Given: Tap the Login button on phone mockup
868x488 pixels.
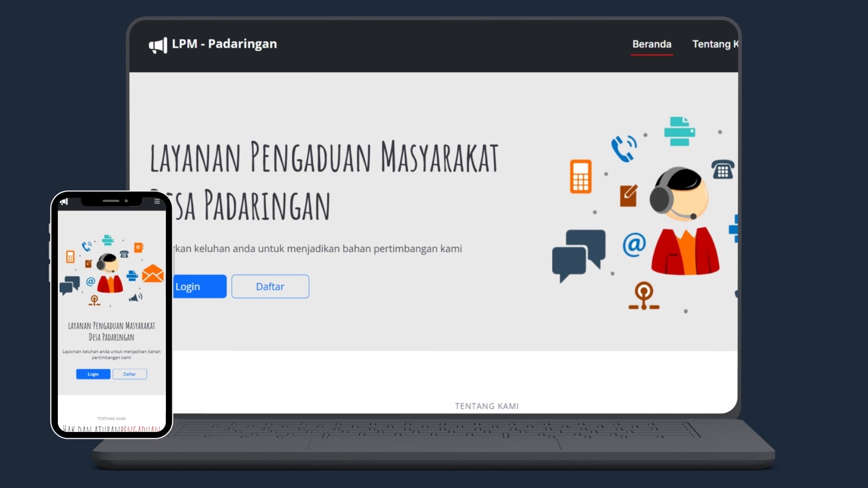Looking at the screenshot, I should (93, 374).
